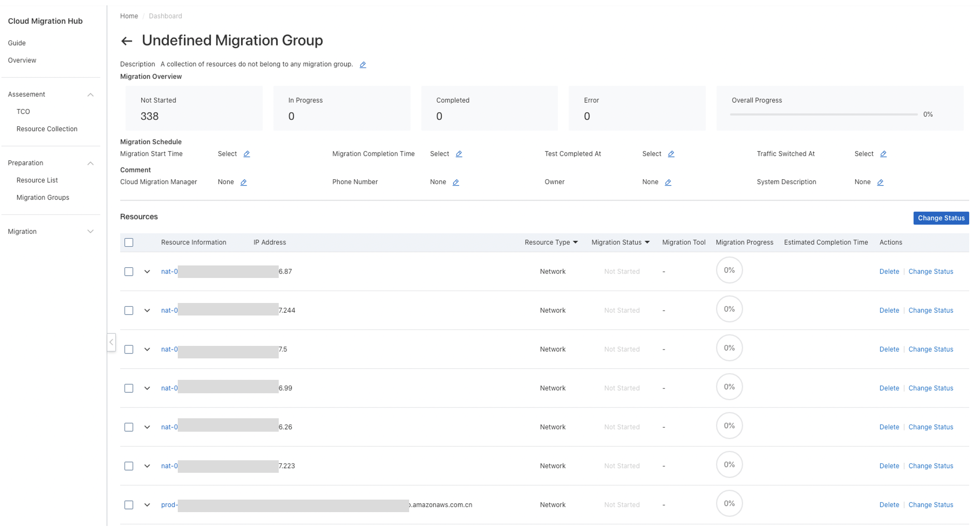Screen dimensions: 980x530
Task: Change status for IP ending 6.26 row
Action: click(x=930, y=427)
